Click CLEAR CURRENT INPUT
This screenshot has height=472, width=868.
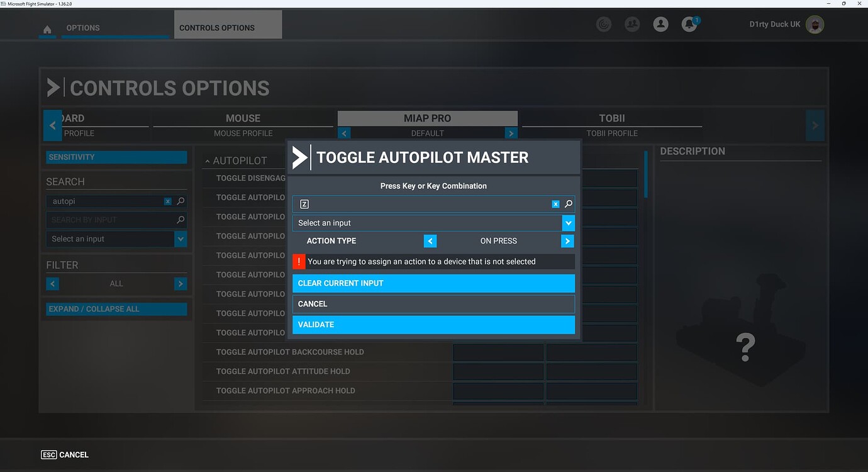point(433,283)
